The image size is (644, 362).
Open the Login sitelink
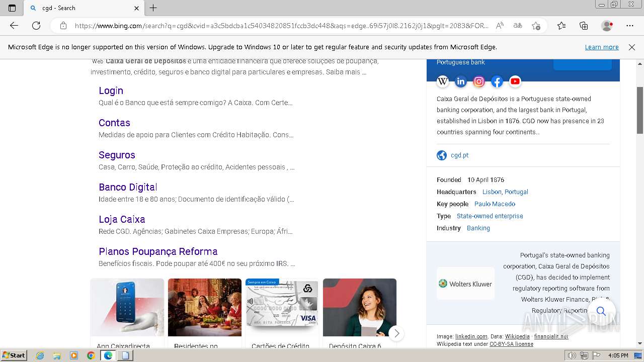click(x=111, y=90)
